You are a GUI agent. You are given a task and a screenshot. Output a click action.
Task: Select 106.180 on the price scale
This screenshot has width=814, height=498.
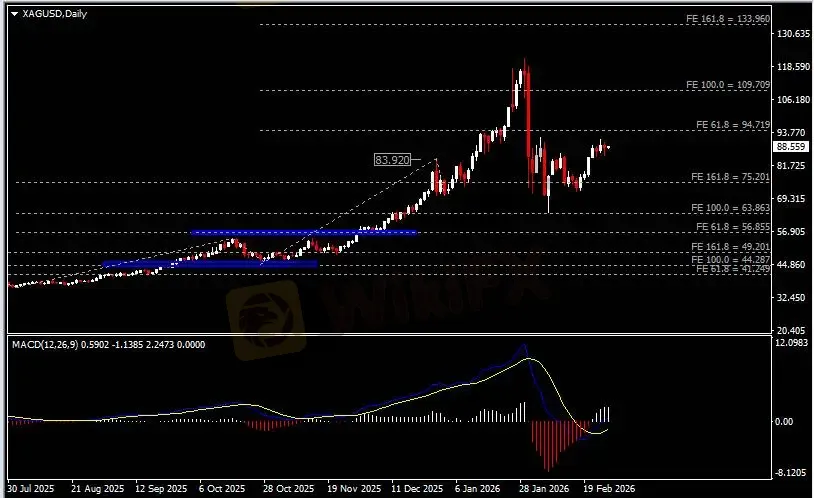click(x=793, y=100)
